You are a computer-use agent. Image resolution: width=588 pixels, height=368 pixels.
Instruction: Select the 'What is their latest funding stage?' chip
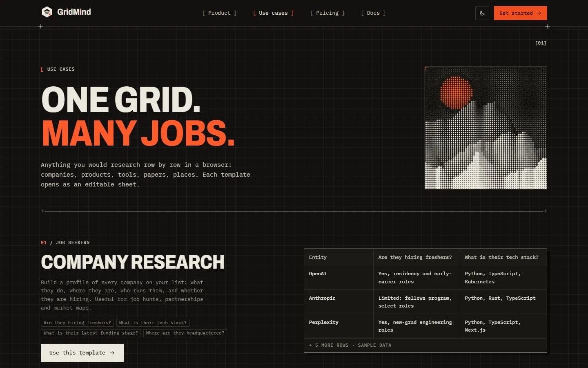pyautogui.click(x=91, y=333)
